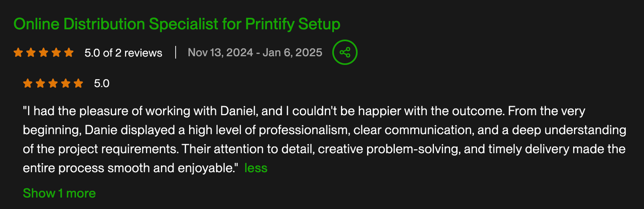Click second star in the overall job rating

pos(31,52)
